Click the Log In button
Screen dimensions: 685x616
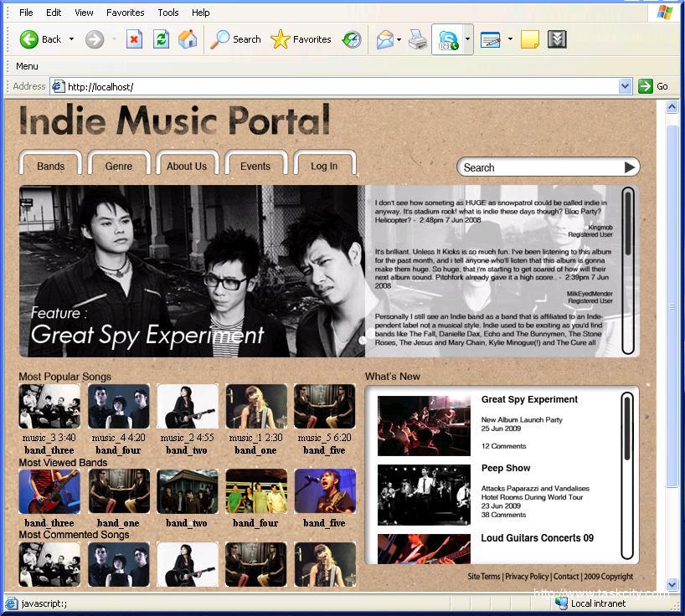[x=325, y=166]
